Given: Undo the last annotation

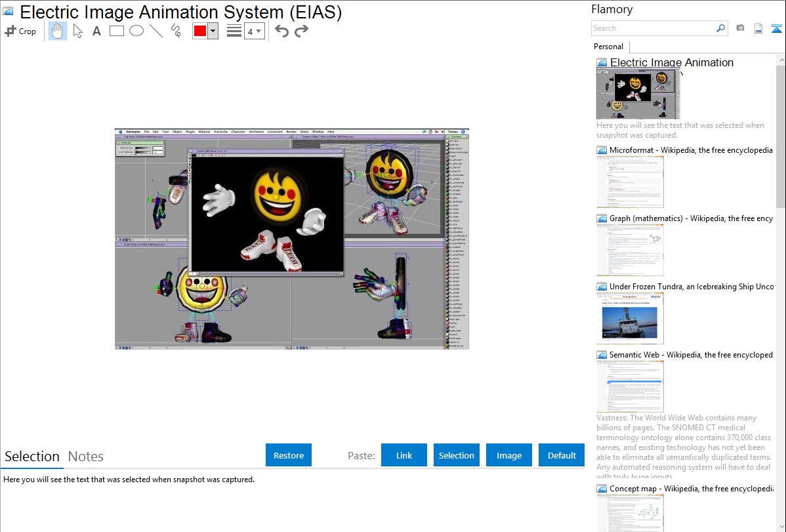Looking at the screenshot, I should (x=281, y=31).
